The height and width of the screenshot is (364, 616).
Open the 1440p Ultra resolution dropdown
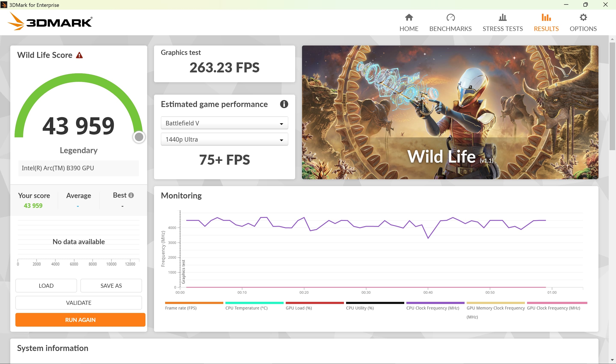pyautogui.click(x=224, y=139)
